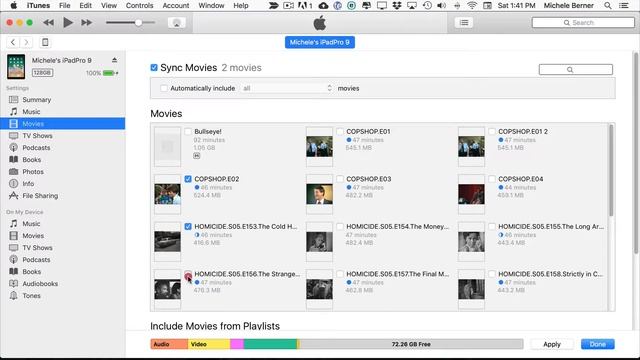Eject Michele's iPadPro 9

(x=115, y=60)
